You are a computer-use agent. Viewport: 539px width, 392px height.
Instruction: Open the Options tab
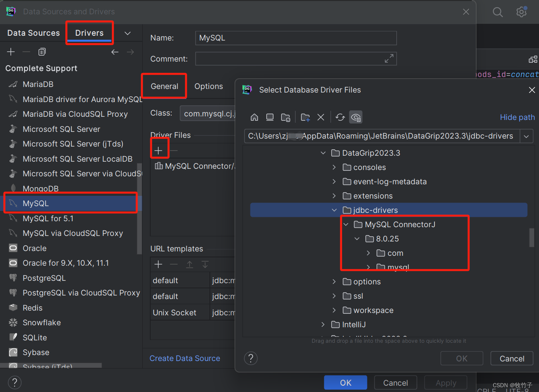[x=209, y=86]
